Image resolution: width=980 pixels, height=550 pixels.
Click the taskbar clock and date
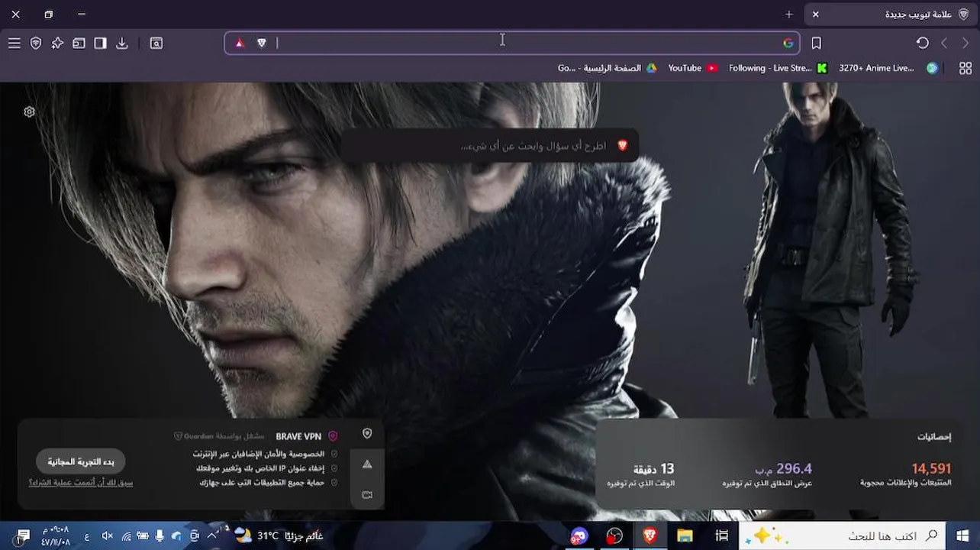pos(55,536)
